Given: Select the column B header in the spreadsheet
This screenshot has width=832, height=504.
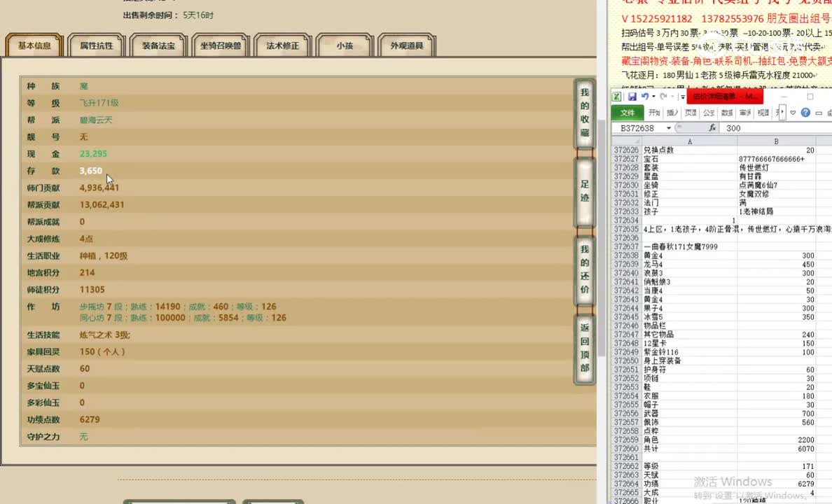Looking at the screenshot, I should point(775,141).
